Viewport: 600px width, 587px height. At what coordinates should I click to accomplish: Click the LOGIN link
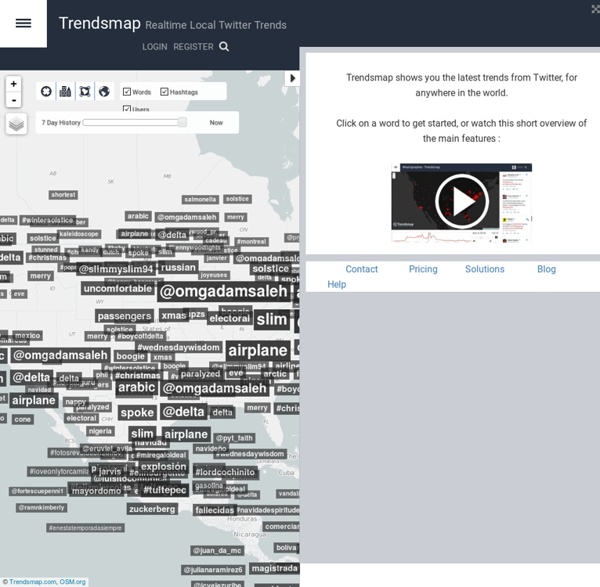tap(155, 47)
